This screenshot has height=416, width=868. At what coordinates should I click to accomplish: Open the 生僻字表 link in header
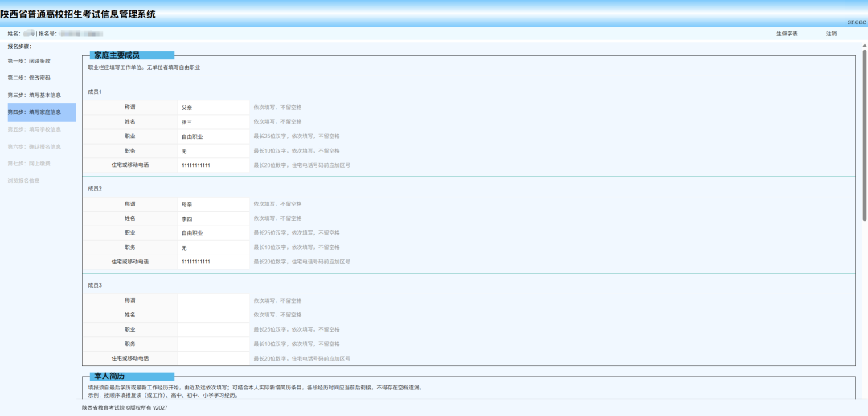[x=787, y=34]
